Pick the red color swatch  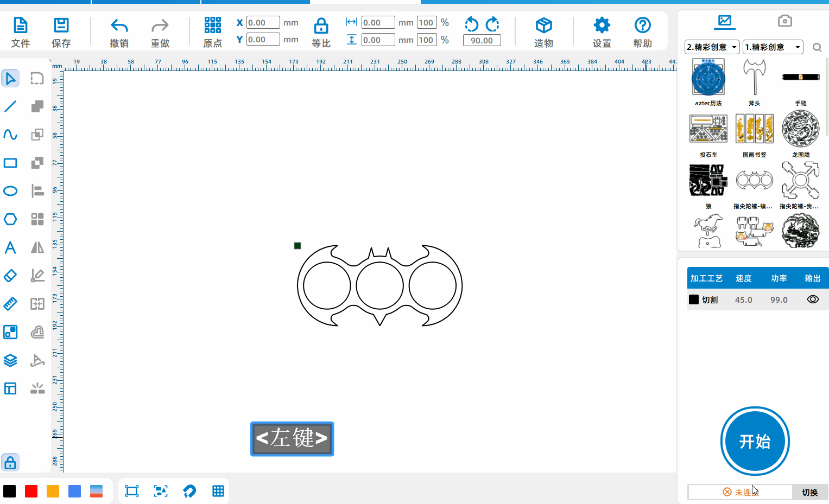coord(31,492)
